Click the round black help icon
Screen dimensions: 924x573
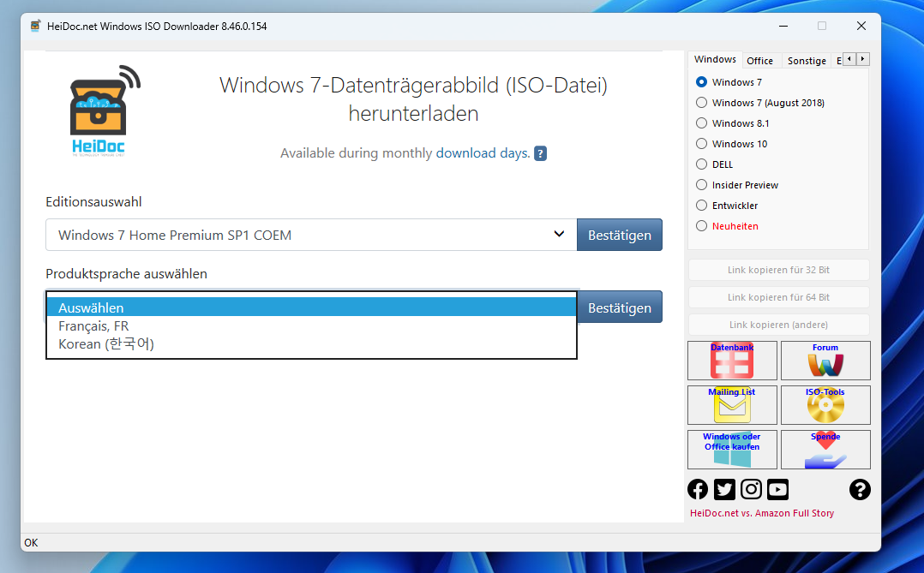tap(860, 489)
